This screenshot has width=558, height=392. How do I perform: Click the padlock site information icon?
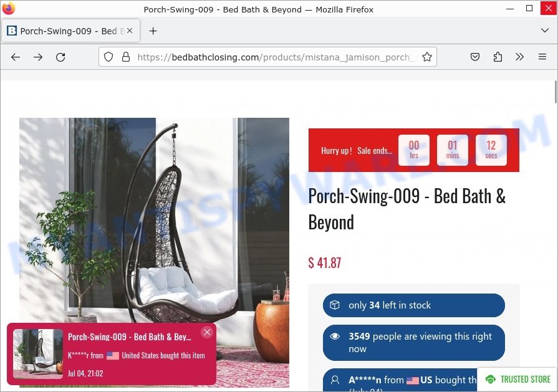(x=126, y=57)
